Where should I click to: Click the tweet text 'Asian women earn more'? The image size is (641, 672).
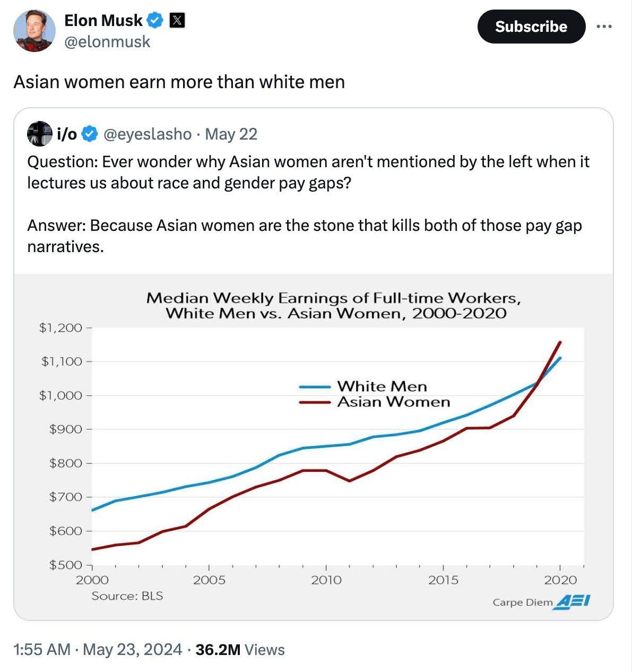coord(179,82)
